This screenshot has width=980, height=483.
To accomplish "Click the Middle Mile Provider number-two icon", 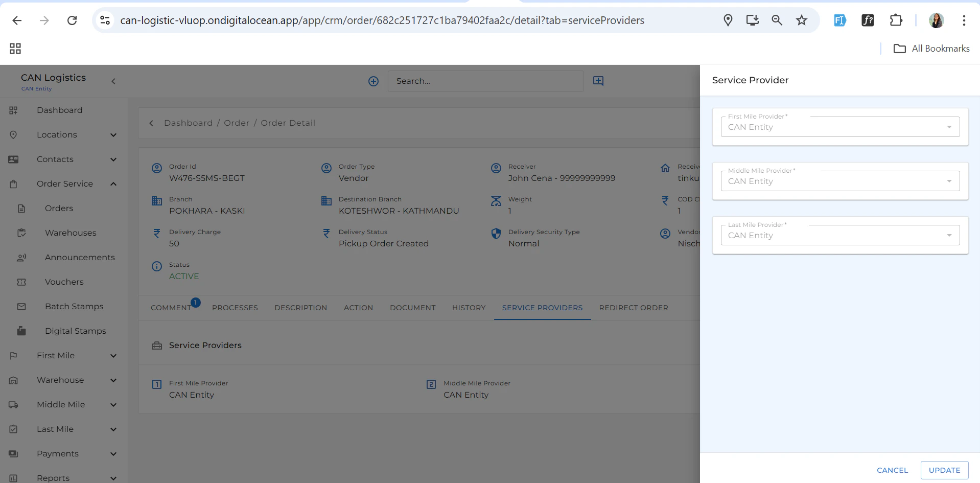I will point(431,384).
